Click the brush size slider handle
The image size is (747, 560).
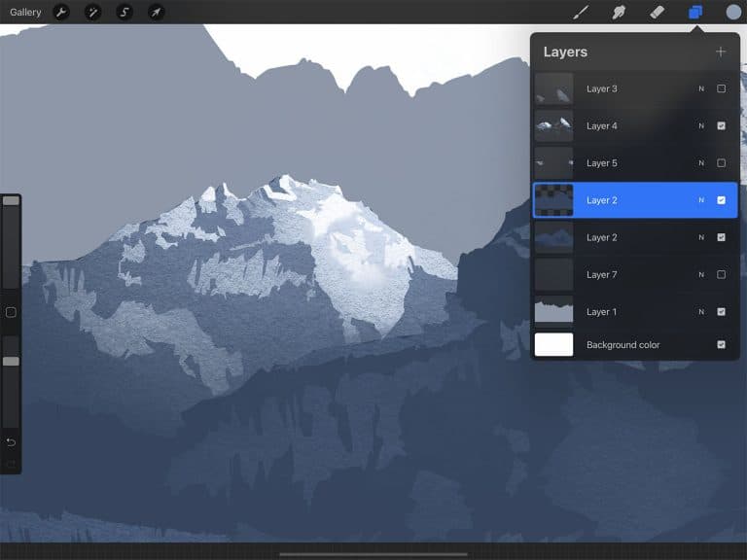(x=11, y=201)
